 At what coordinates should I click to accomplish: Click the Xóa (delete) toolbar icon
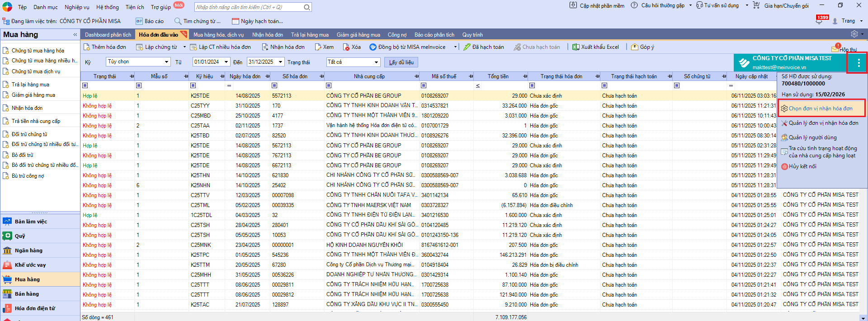point(346,47)
